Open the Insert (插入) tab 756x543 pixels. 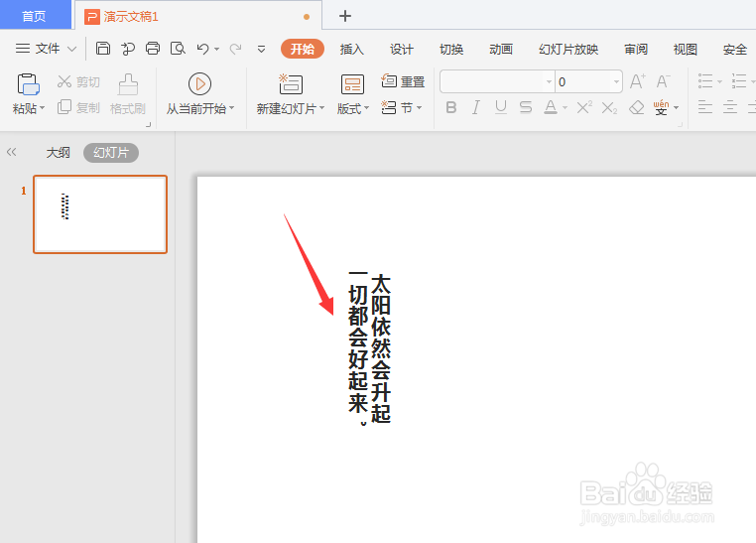click(x=351, y=49)
